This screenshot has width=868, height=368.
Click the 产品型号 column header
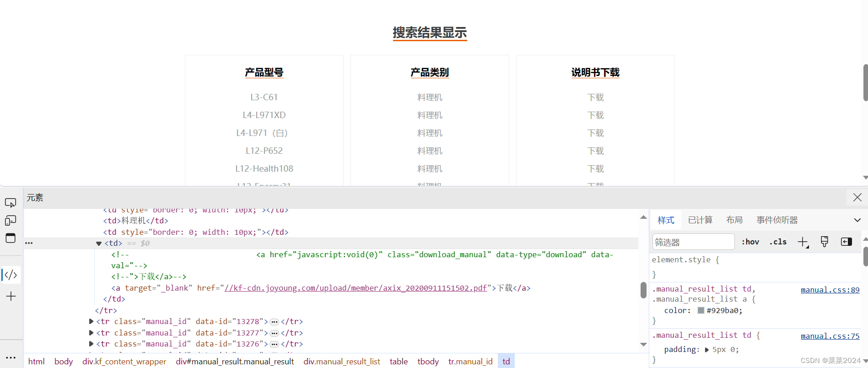[x=264, y=72]
